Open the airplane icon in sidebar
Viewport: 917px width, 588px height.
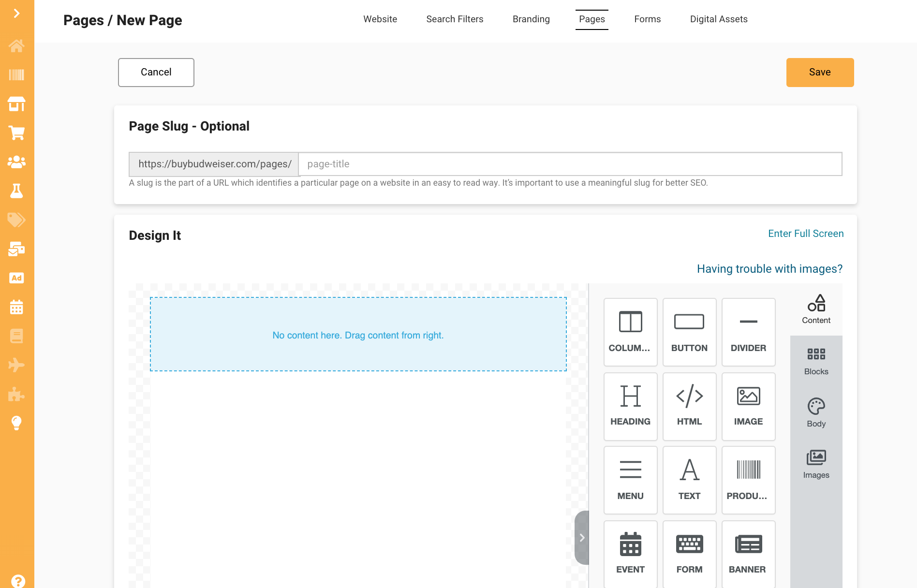click(x=16, y=365)
